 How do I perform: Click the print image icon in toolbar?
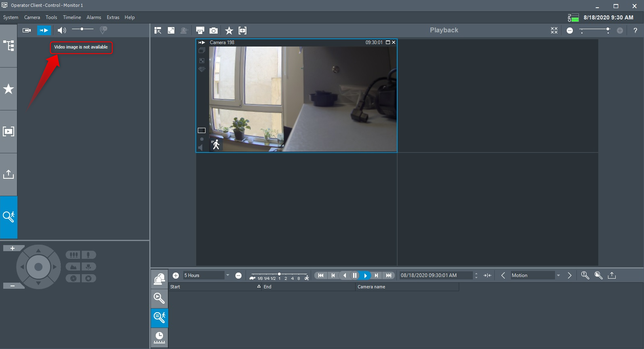click(200, 30)
